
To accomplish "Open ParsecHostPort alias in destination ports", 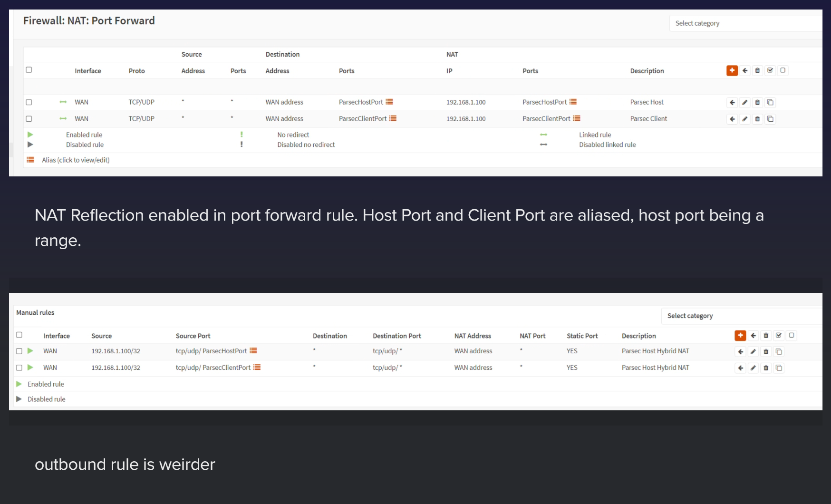I will (389, 102).
